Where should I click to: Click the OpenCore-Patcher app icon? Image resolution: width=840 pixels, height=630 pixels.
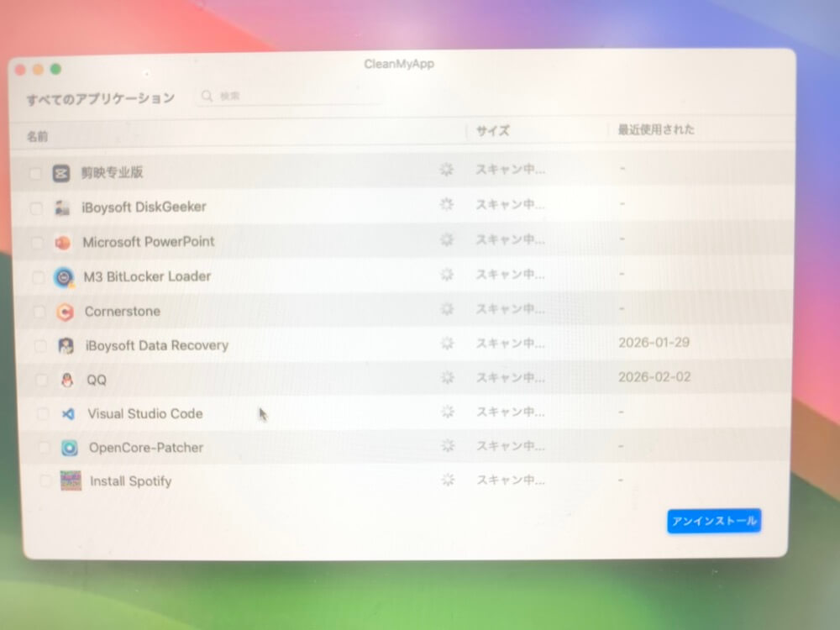(x=70, y=448)
